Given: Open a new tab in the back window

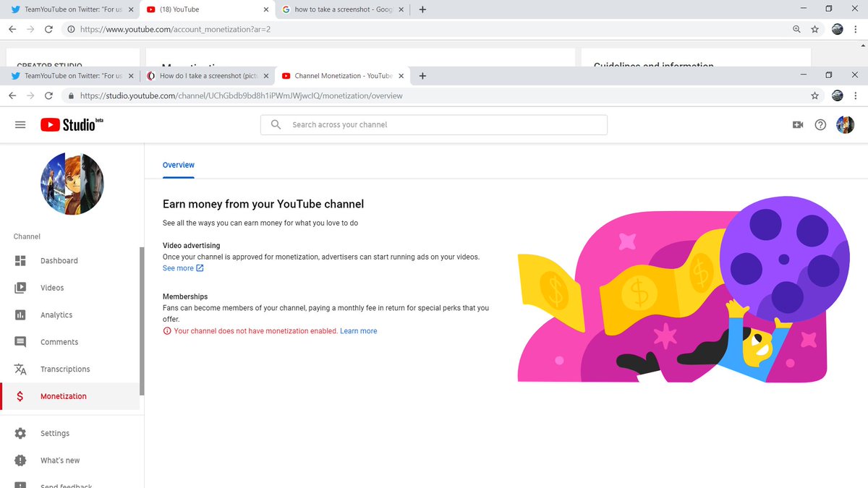Looking at the screenshot, I should pos(422,9).
